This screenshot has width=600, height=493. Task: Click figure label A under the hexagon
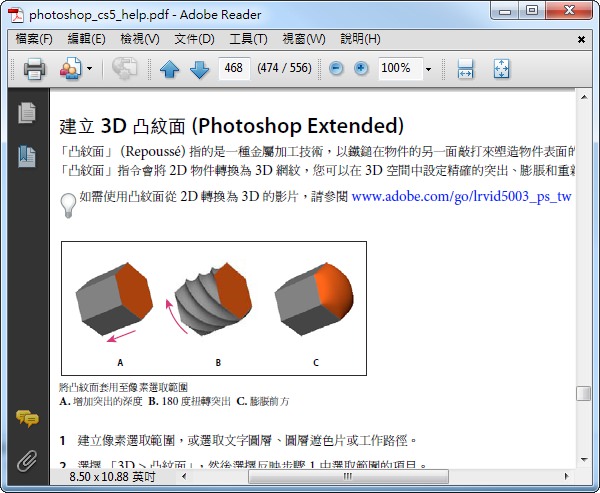pyautogui.click(x=120, y=362)
